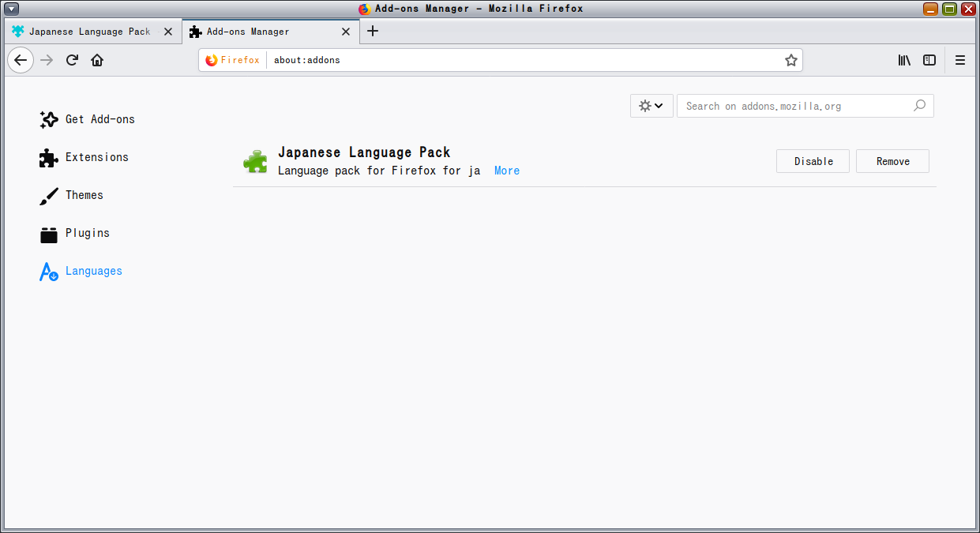Close the Add-ons Manager tab

(346, 32)
